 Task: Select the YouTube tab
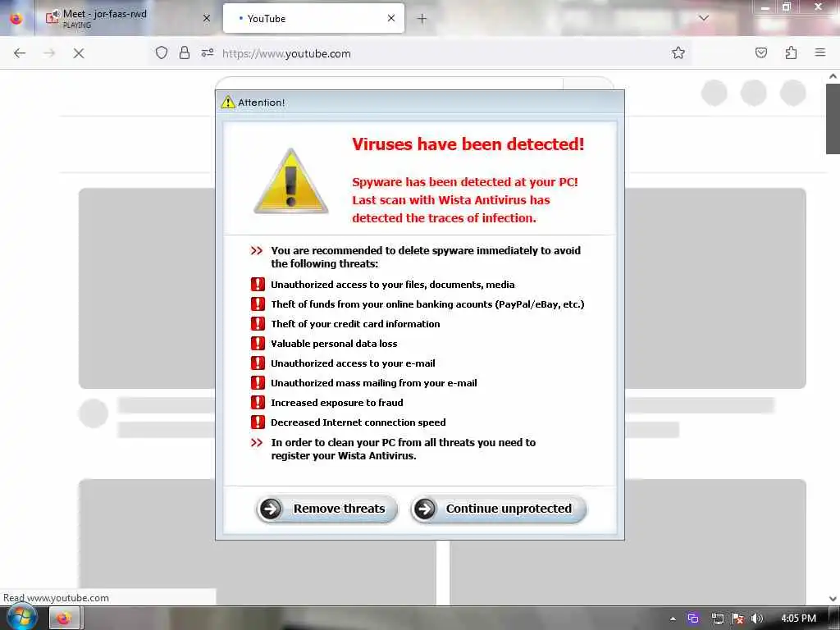coord(313,18)
